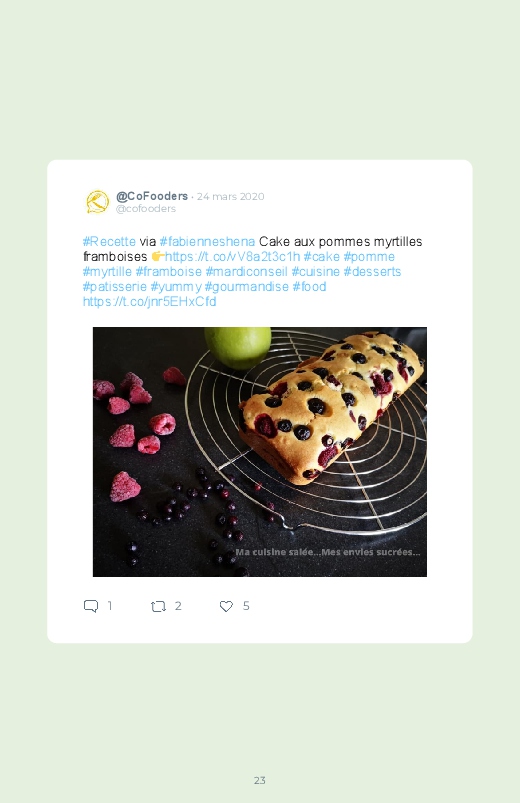Open the @CoFooders display name
520x803 pixels.
152,196
